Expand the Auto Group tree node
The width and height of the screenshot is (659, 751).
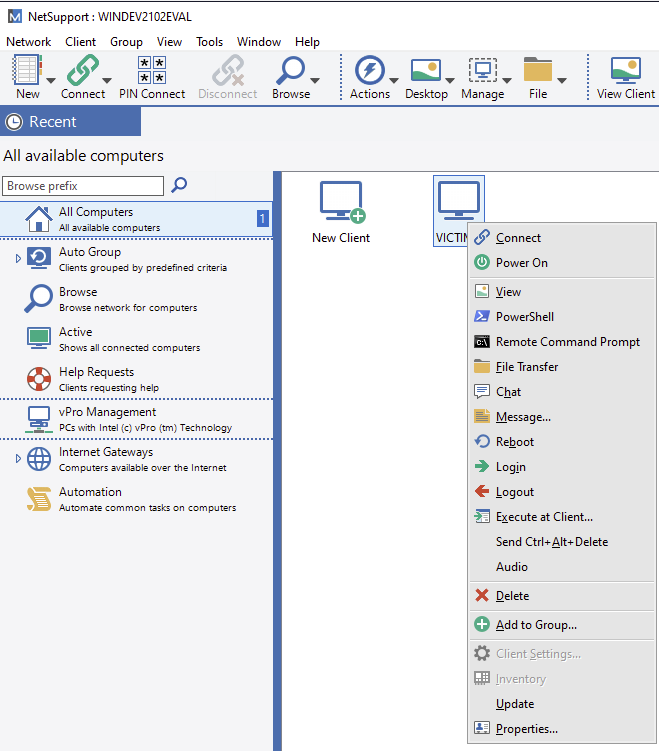click(18, 259)
